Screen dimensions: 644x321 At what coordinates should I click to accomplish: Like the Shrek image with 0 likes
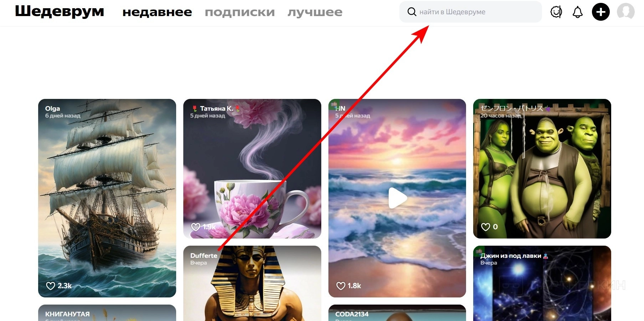click(486, 227)
